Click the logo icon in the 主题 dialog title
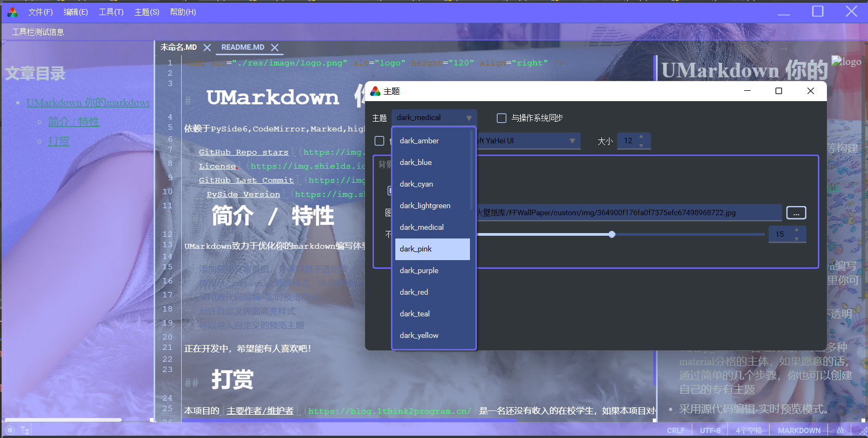The width and height of the screenshot is (868, 438). click(375, 91)
